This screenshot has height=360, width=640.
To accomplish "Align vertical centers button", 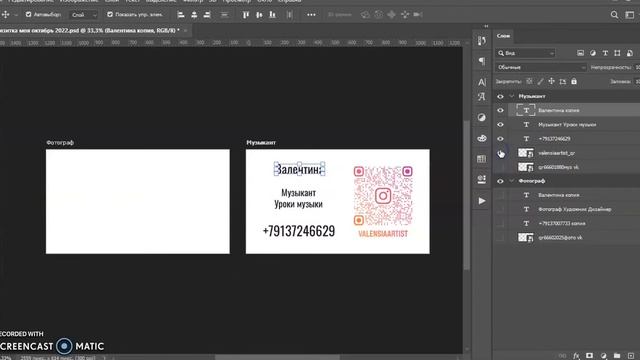I will 259,15.
